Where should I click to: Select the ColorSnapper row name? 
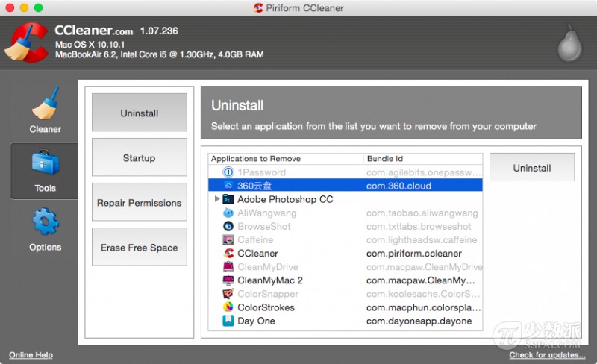point(268,294)
